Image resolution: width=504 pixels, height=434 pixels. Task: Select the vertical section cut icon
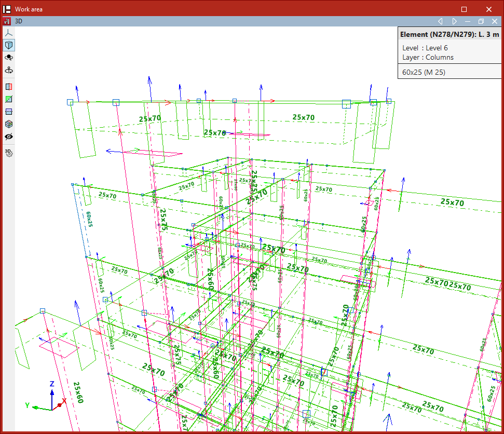click(8, 87)
